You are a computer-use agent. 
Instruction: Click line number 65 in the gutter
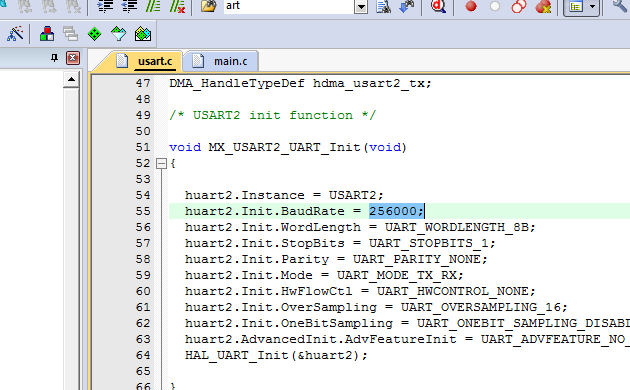[x=143, y=371]
